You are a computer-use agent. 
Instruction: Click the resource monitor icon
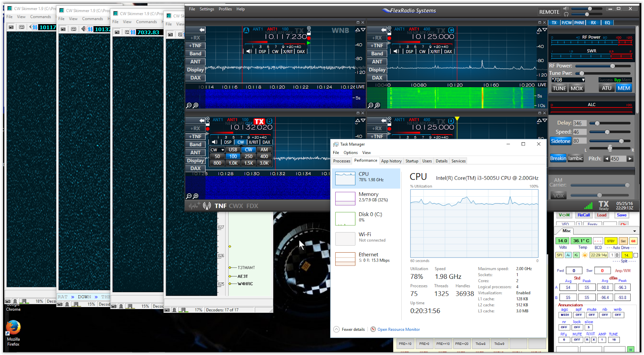click(373, 329)
